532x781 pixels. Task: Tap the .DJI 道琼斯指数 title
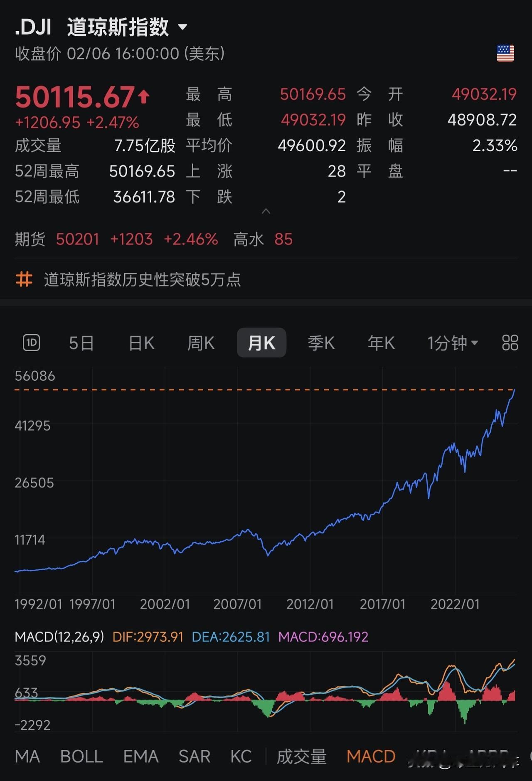click(x=92, y=27)
